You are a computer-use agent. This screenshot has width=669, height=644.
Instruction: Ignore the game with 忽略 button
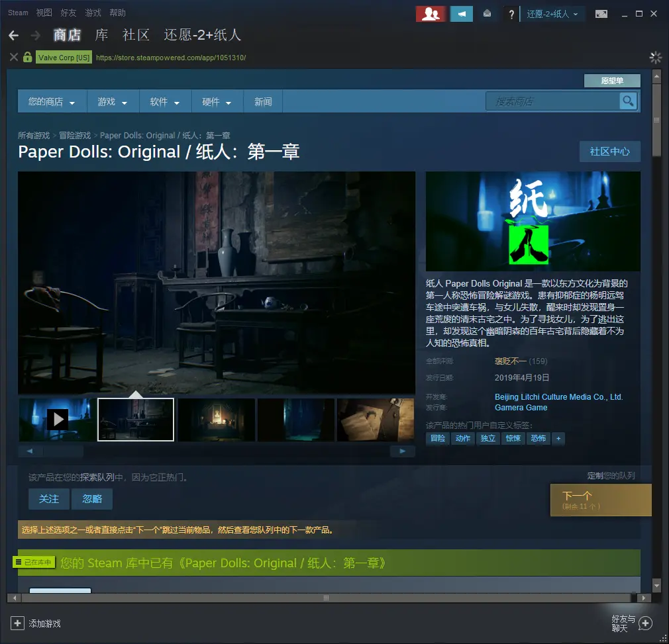click(x=92, y=498)
